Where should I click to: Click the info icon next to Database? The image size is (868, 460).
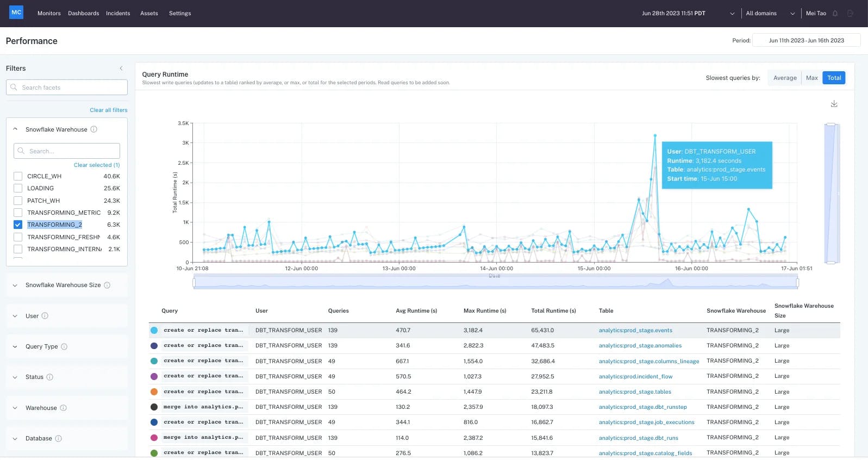(x=59, y=439)
